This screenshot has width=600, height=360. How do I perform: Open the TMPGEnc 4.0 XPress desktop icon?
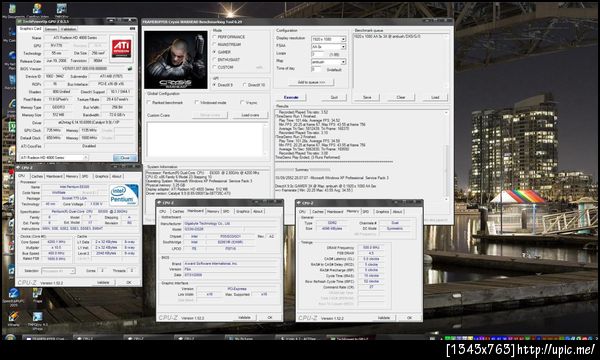(38, 320)
